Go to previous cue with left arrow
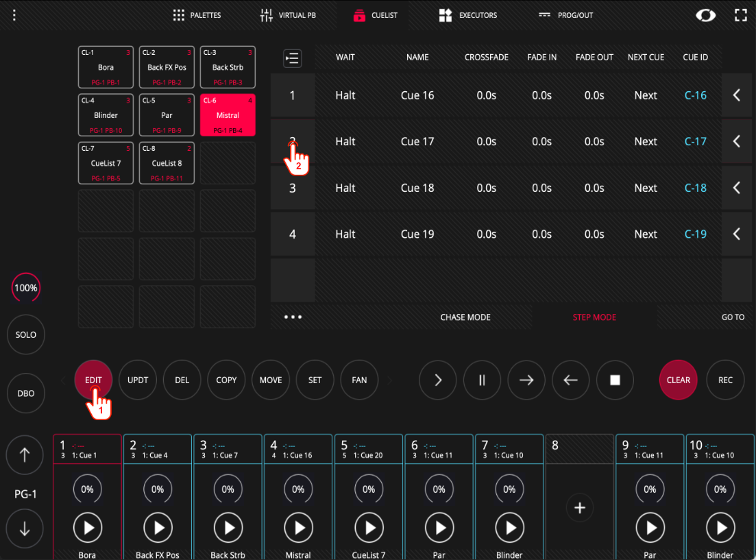Viewport: 756px width, 560px height. (x=571, y=380)
